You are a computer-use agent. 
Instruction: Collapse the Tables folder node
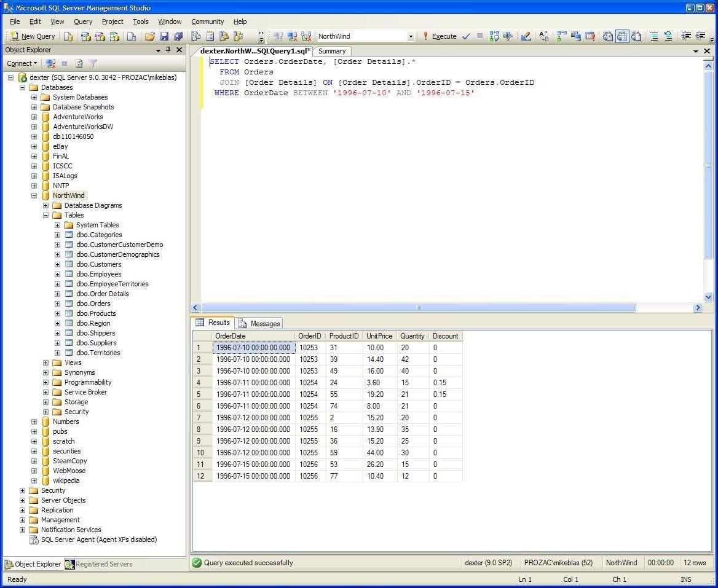[x=45, y=215]
